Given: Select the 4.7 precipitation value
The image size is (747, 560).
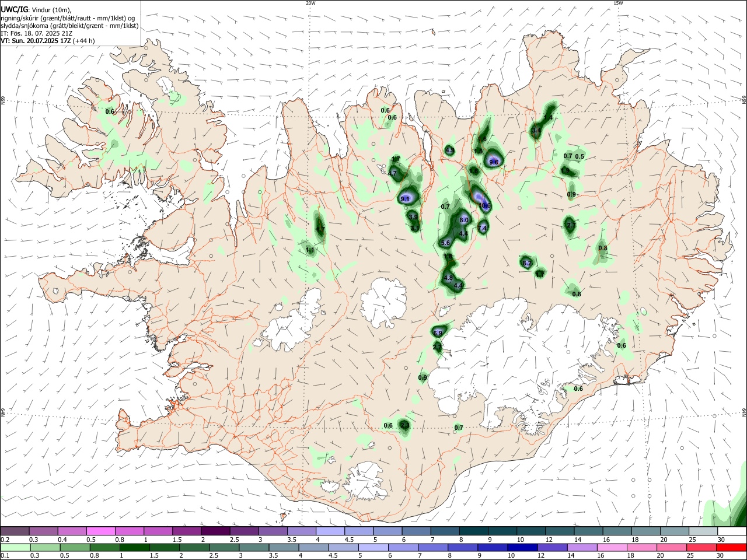Looking at the screenshot, I should coord(392,173).
